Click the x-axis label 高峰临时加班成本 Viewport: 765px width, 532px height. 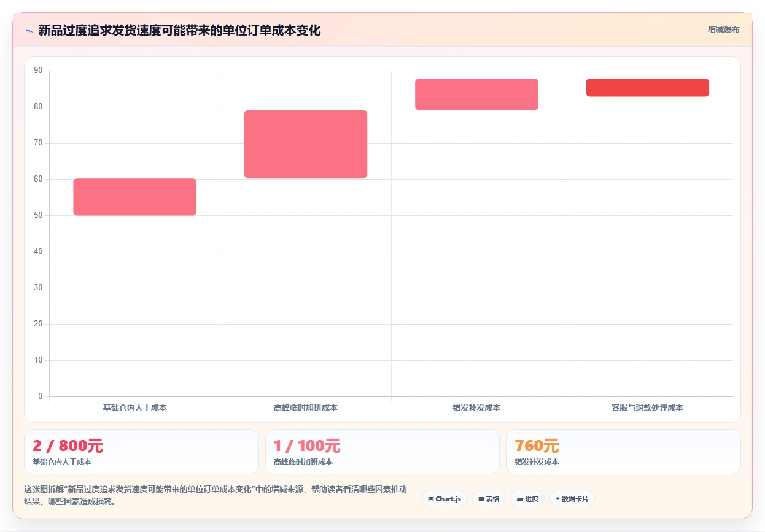point(306,407)
